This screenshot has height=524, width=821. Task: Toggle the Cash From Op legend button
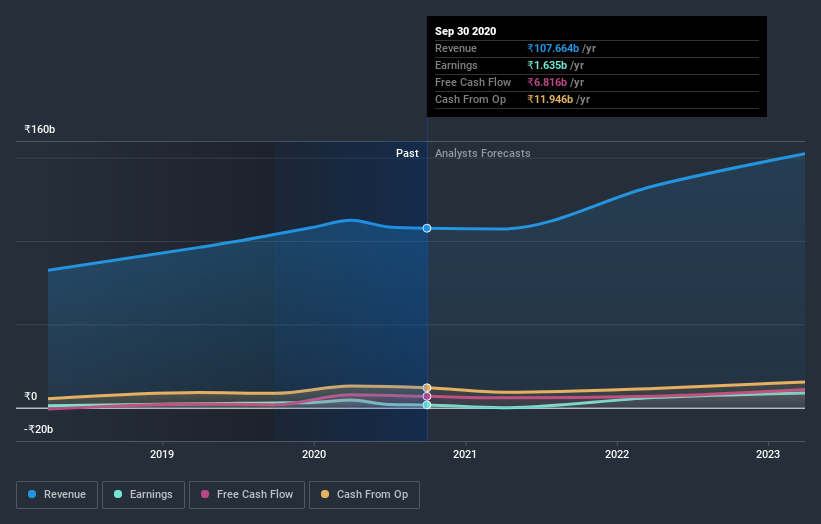[364, 495]
